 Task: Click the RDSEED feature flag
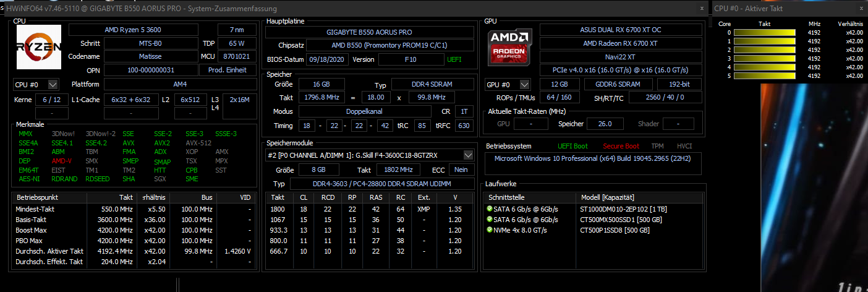pos(98,179)
